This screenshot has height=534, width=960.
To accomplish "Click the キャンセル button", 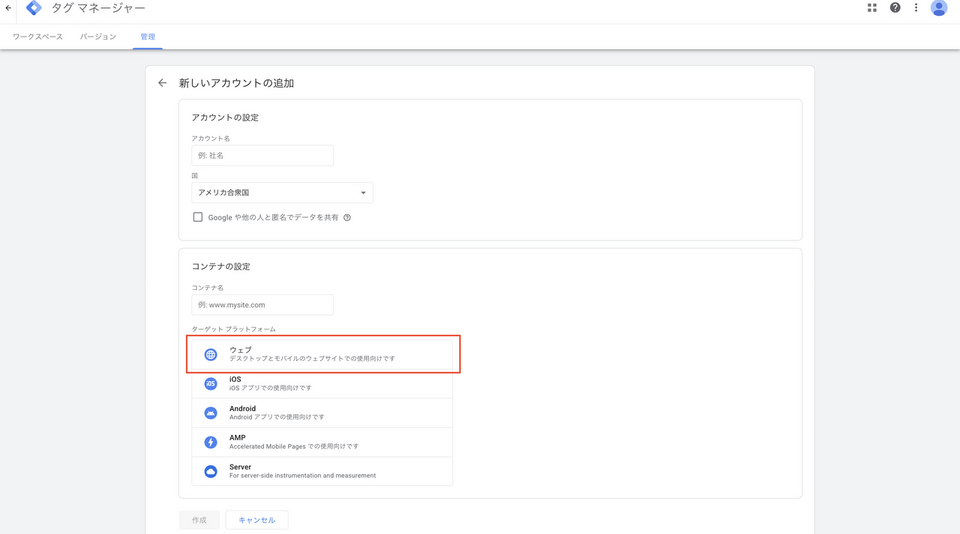I will point(257,520).
